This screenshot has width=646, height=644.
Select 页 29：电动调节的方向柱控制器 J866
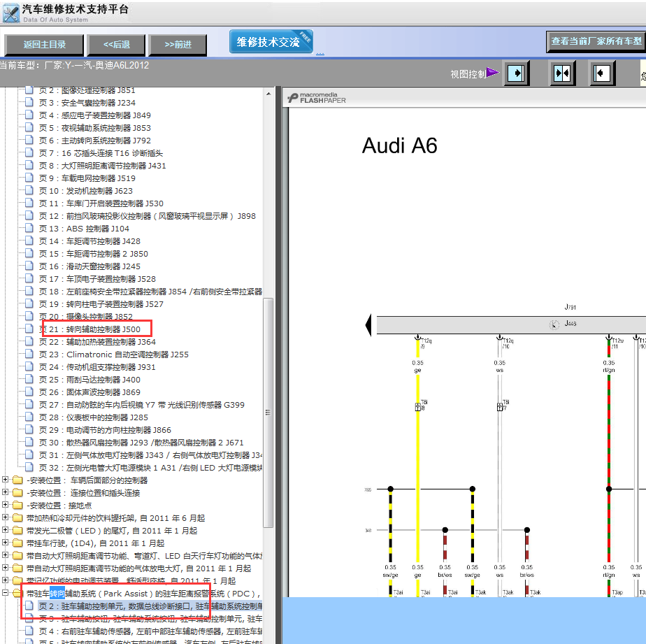[x=105, y=430]
